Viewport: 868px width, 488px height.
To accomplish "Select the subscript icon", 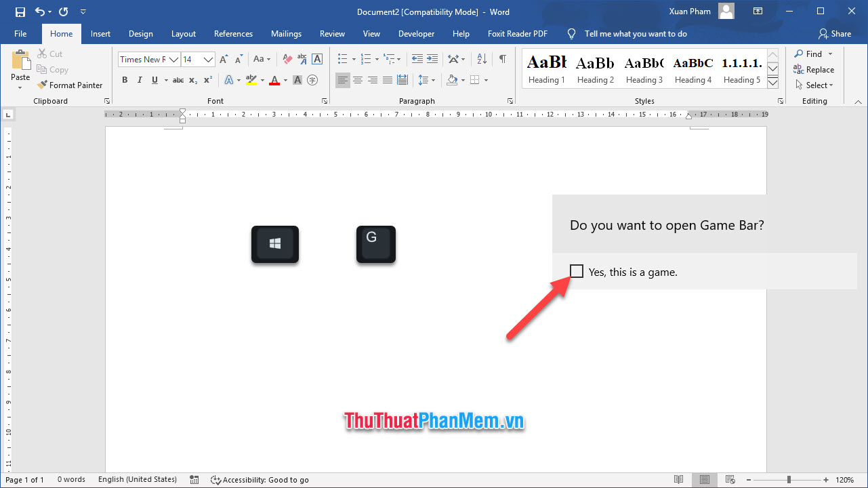I will [192, 80].
